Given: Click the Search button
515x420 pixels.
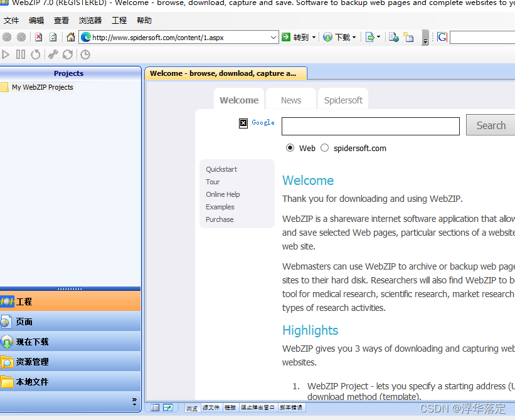Looking at the screenshot, I should (x=491, y=125).
